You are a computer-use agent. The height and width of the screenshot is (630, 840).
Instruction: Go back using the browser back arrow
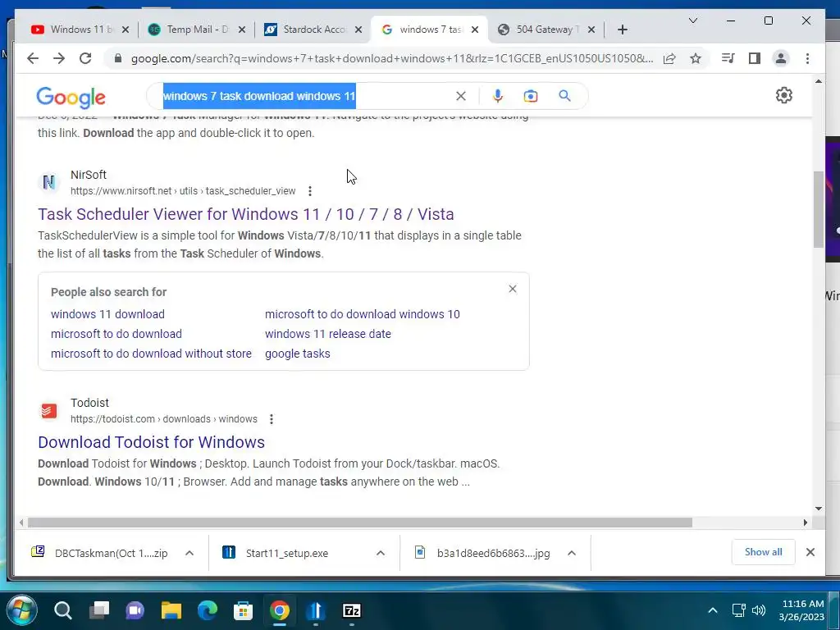(x=33, y=58)
